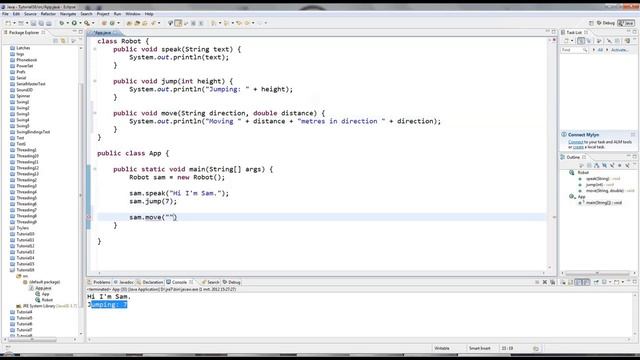Open the Project menu

(103, 14)
